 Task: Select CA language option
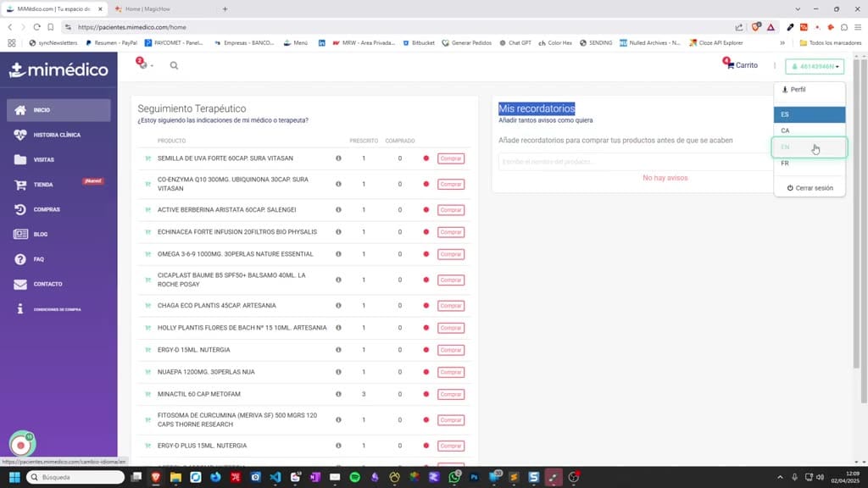coord(810,130)
